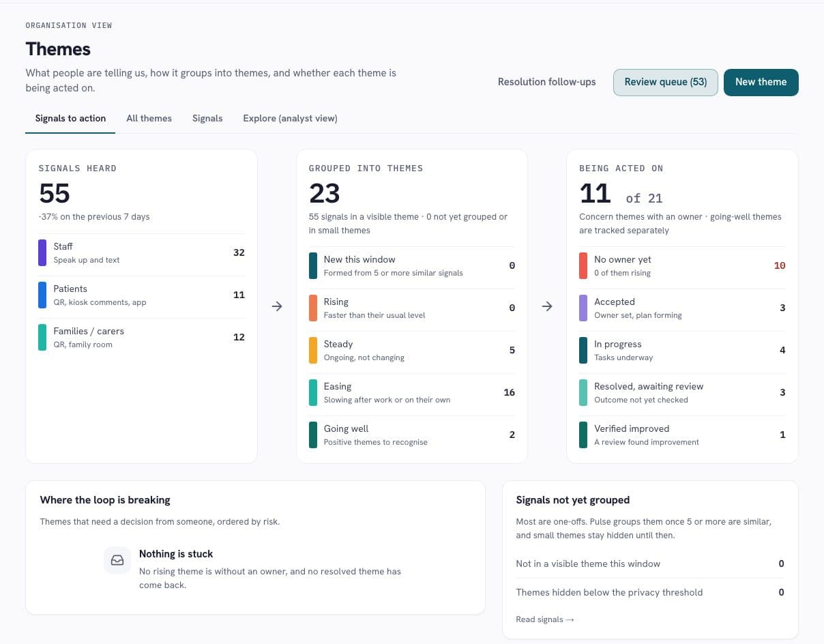Open the Steady themes row

(x=412, y=350)
